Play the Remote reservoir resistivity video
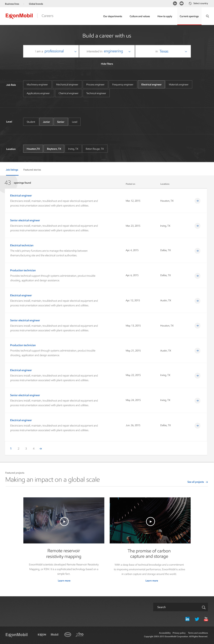The image size is (214, 644). (x=64, y=521)
